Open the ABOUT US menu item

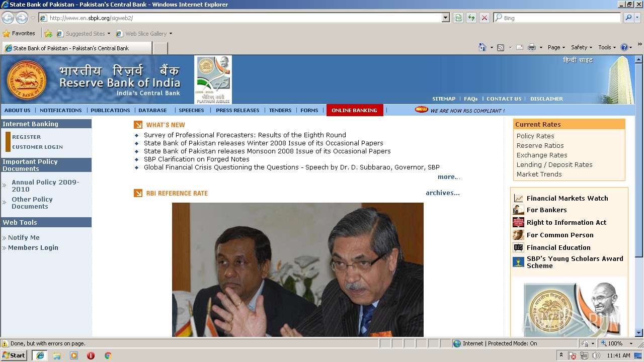(18, 110)
